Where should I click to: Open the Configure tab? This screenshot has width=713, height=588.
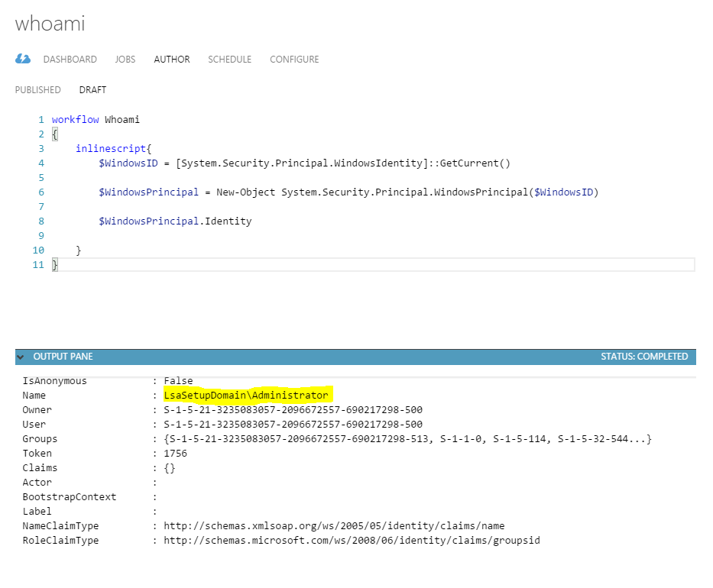pos(294,60)
